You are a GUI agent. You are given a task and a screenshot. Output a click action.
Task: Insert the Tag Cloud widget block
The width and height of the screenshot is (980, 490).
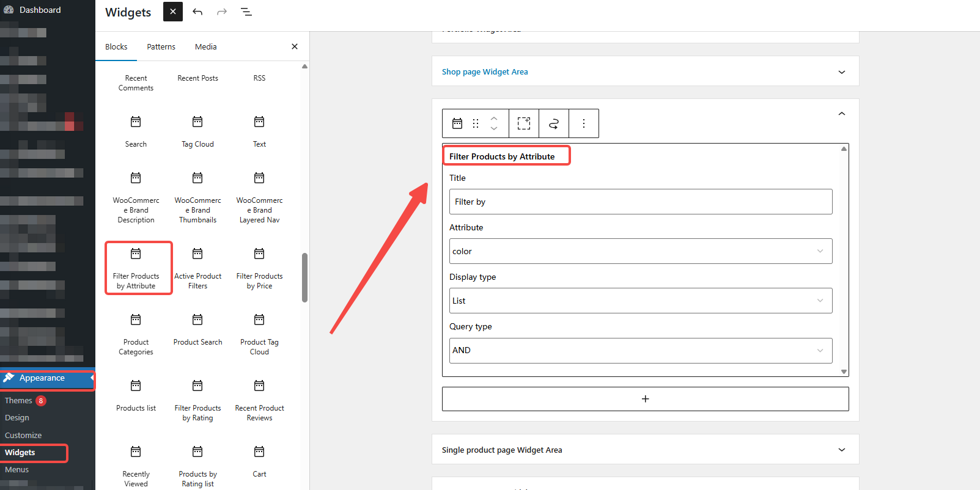(197, 131)
